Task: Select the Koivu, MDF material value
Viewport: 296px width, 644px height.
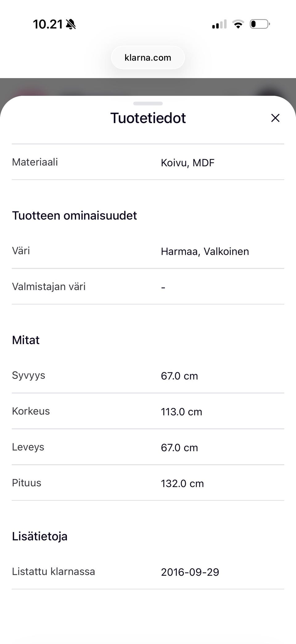Action: 187,163
